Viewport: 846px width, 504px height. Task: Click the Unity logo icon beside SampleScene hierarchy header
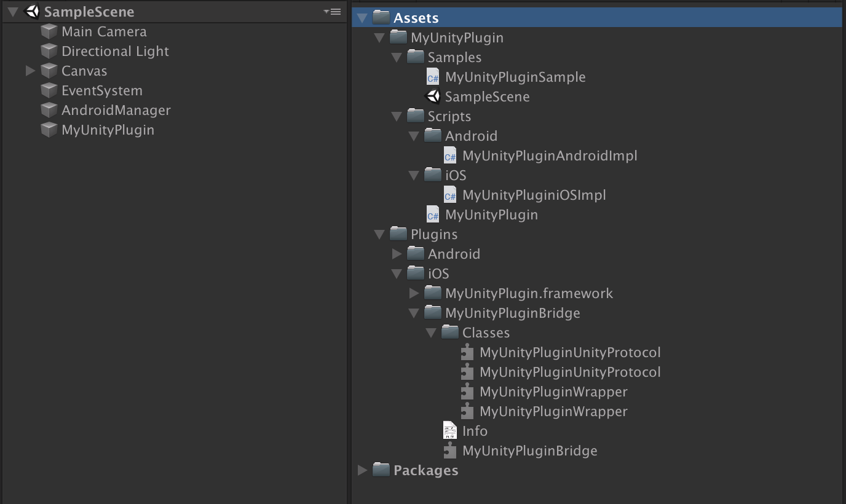tap(32, 12)
